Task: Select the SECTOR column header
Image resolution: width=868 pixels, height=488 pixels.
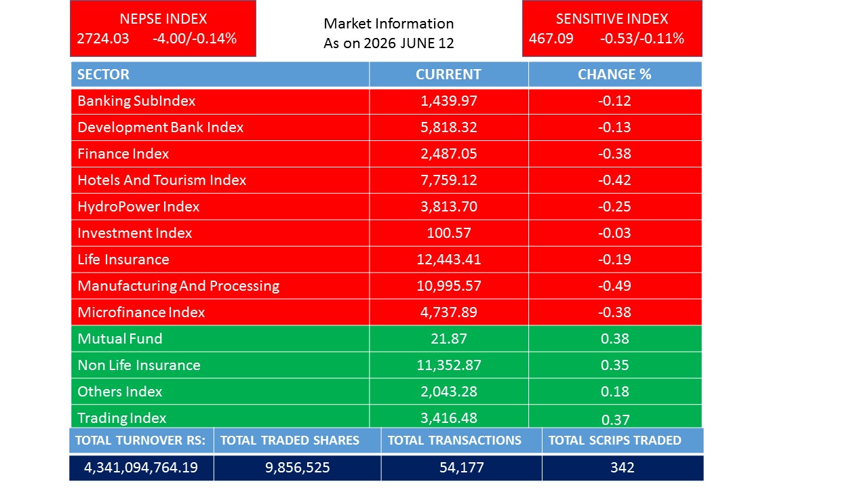Action: [220, 75]
